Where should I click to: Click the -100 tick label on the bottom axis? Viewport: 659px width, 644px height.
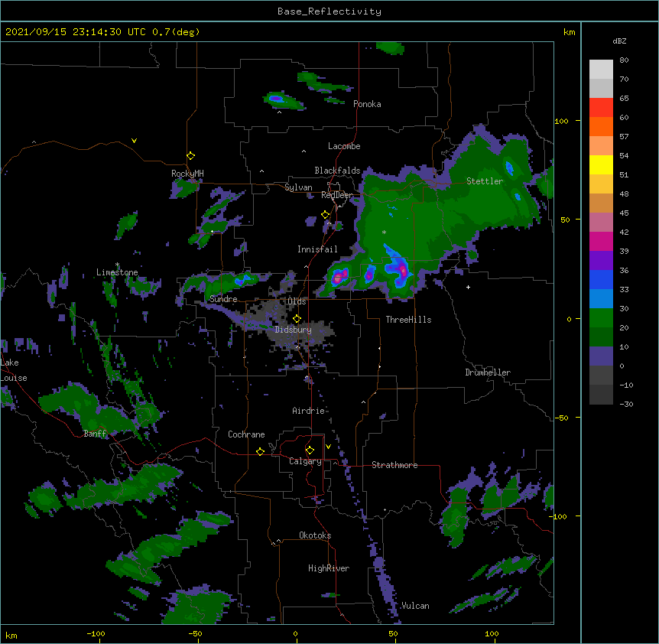96,633
